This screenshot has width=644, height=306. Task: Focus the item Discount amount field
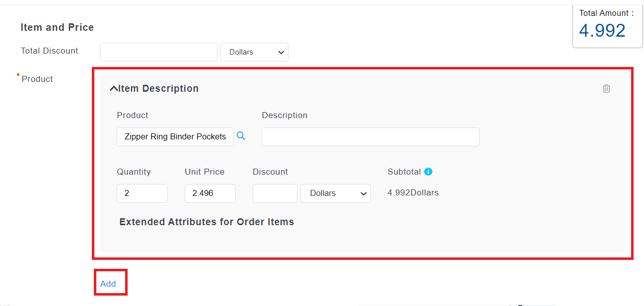click(x=275, y=193)
